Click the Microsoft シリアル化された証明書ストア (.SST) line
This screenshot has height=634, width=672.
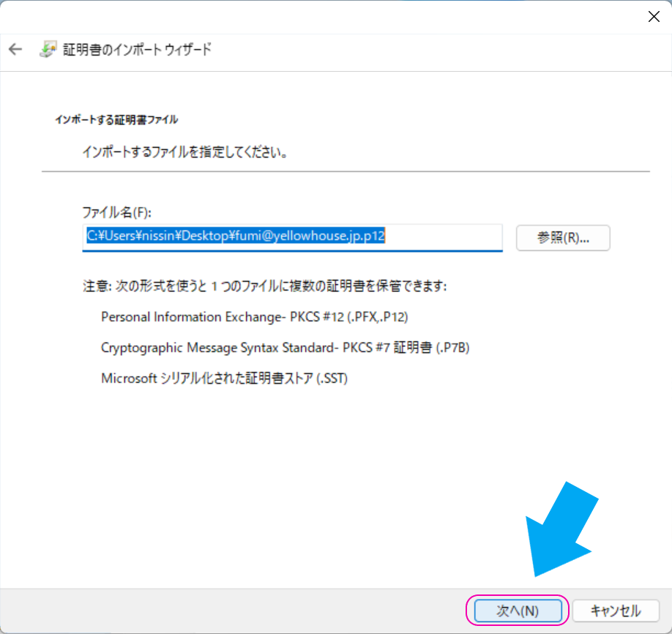224,378
